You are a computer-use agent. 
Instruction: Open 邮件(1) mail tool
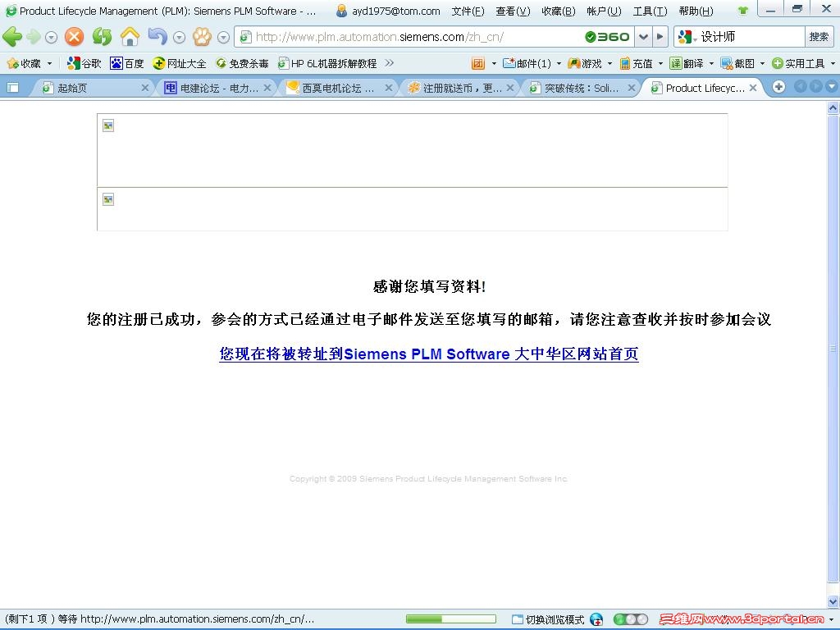tap(527, 63)
